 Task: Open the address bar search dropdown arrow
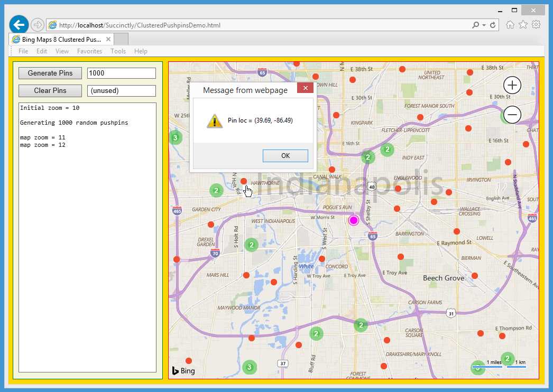pos(484,25)
